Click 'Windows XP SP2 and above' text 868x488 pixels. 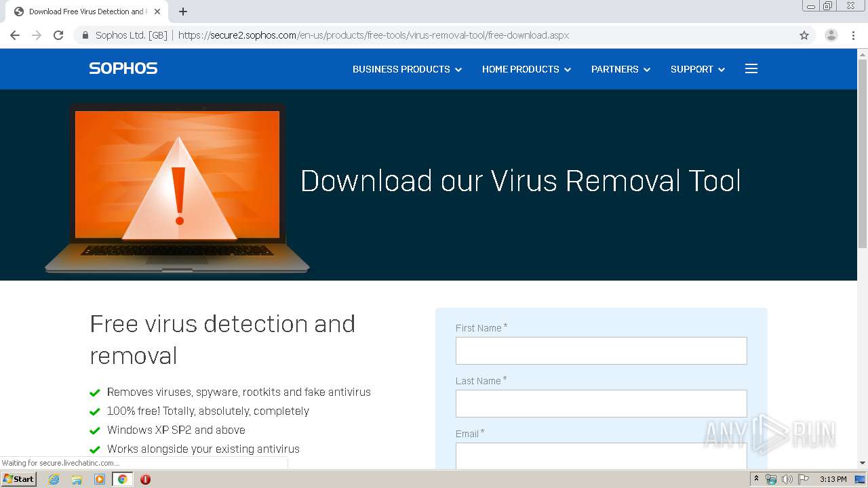pyautogui.click(x=176, y=430)
